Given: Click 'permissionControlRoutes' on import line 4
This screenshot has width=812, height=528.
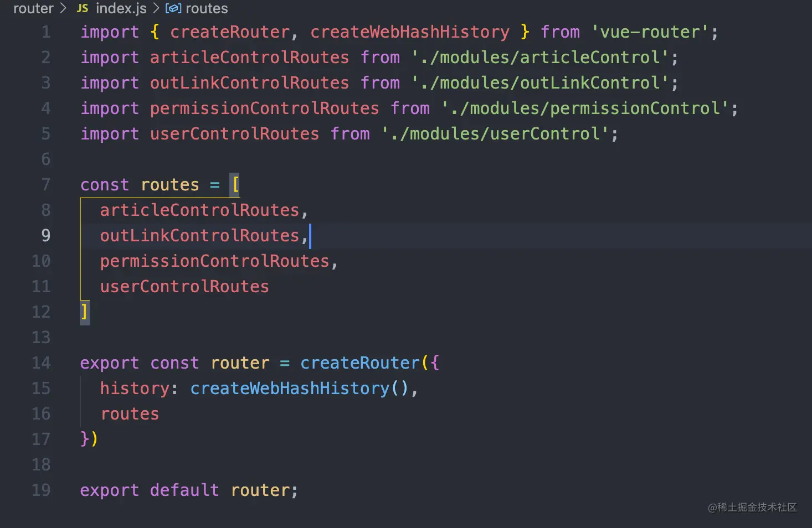Looking at the screenshot, I should [265, 108].
